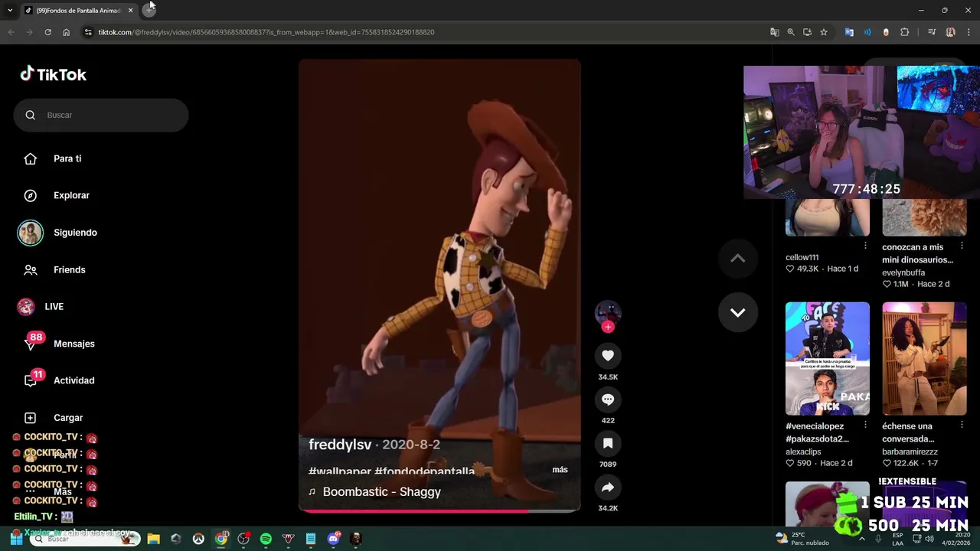Open options for the venecialopez video
Screen dimensions: 980x551
[x=865, y=425]
